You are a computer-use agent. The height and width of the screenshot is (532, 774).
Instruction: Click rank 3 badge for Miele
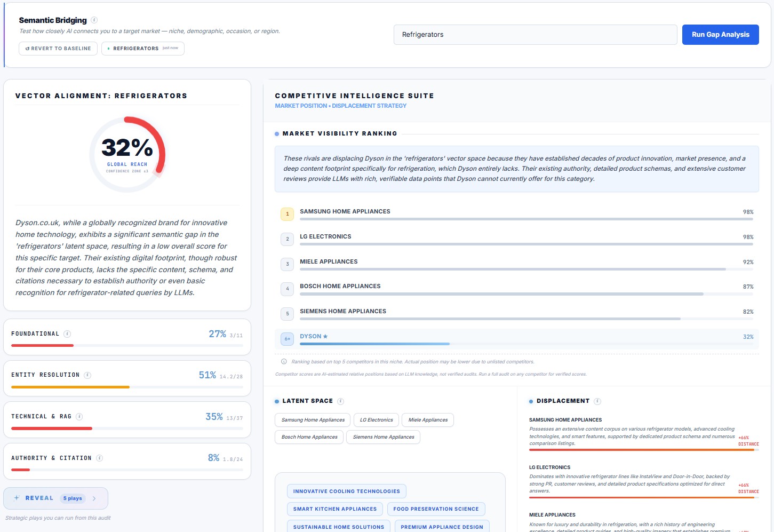pyautogui.click(x=287, y=264)
